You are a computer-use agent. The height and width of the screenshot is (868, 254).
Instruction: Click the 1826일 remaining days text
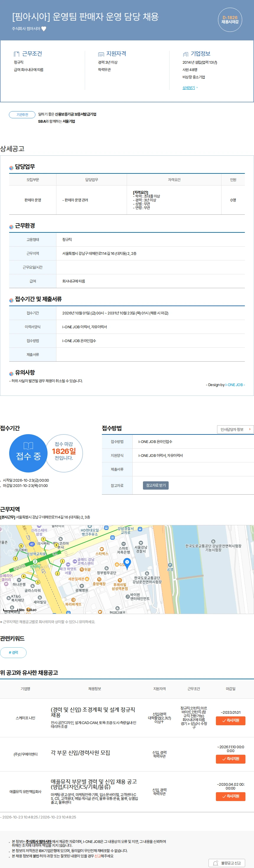coord(63,451)
